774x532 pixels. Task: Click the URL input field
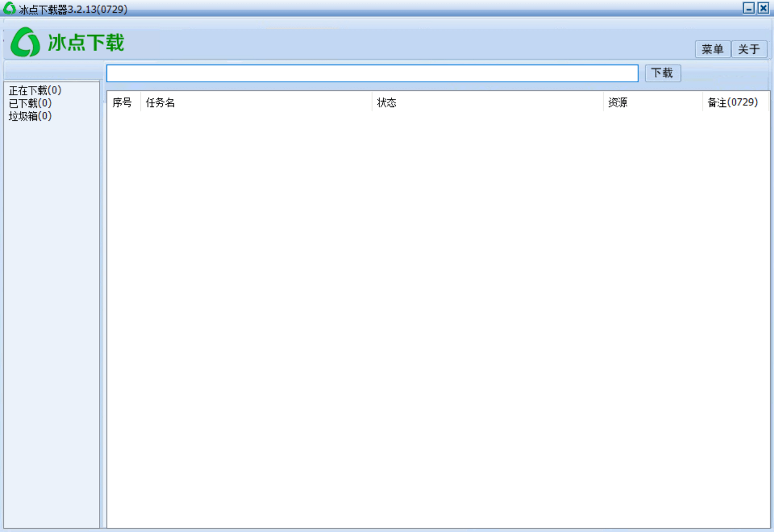pyautogui.click(x=372, y=73)
